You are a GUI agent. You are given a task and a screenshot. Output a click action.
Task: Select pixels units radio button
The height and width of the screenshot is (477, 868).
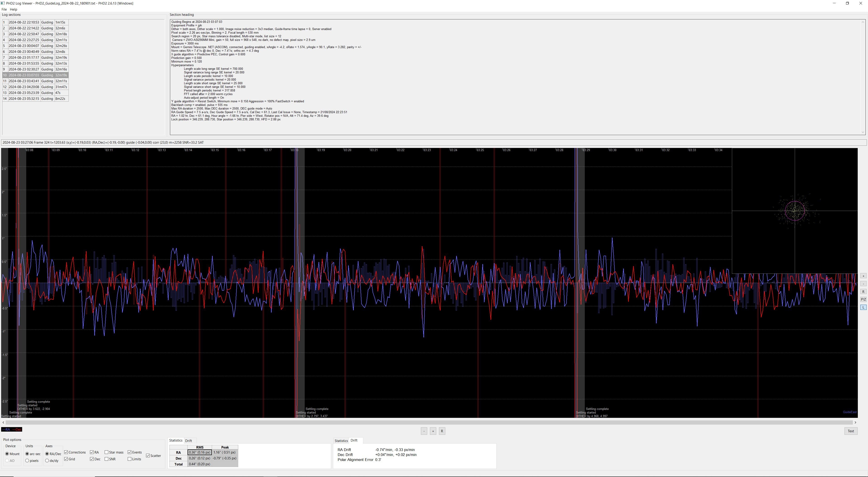click(27, 461)
